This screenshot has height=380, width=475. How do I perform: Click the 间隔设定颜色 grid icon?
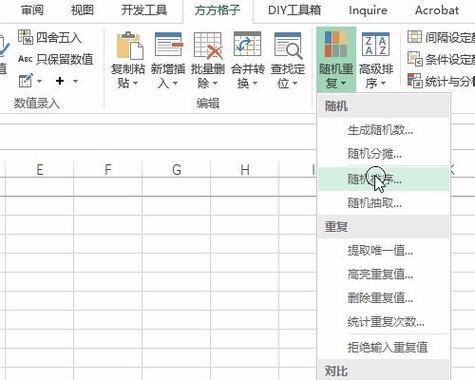click(415, 37)
